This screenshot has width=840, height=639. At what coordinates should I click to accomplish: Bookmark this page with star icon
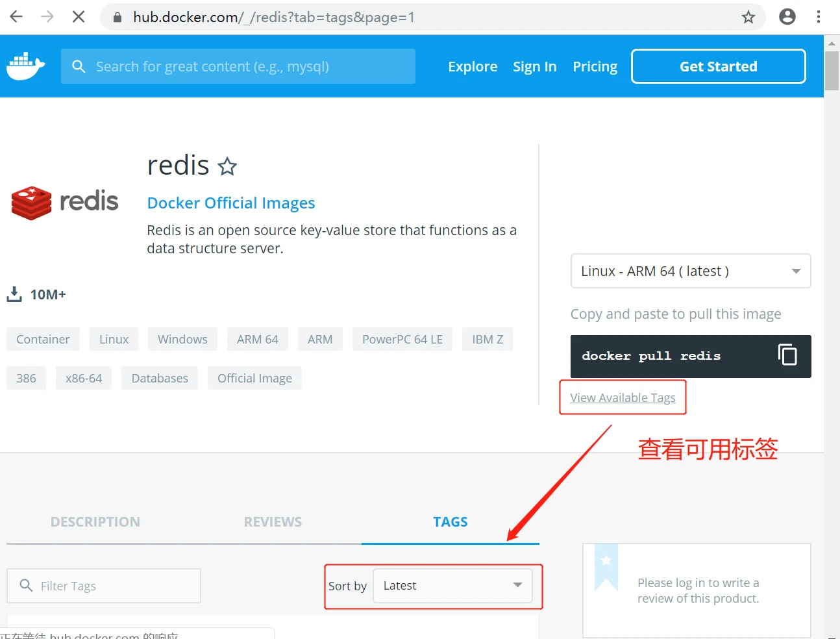coord(748,17)
